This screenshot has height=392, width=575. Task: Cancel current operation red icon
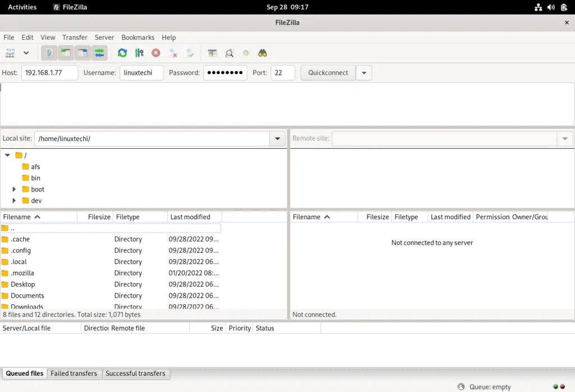pyautogui.click(x=156, y=53)
